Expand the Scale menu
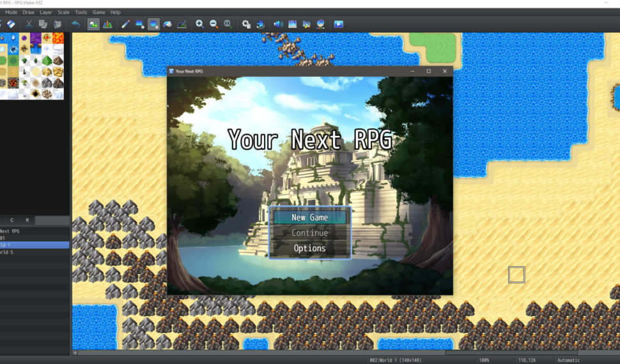This screenshot has height=364, width=620. [63, 12]
